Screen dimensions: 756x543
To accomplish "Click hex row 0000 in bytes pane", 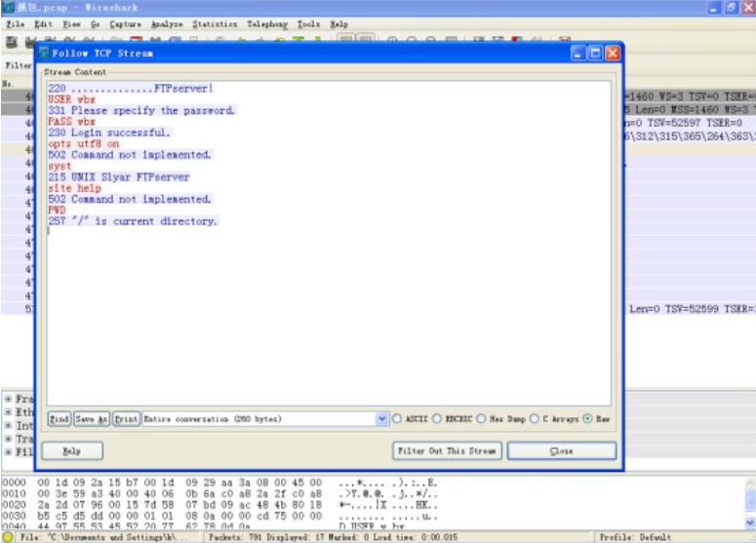I will [x=219, y=483].
